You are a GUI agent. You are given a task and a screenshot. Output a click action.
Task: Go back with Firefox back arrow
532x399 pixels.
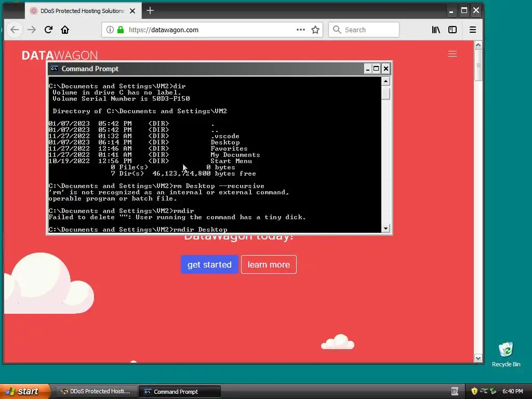point(14,30)
